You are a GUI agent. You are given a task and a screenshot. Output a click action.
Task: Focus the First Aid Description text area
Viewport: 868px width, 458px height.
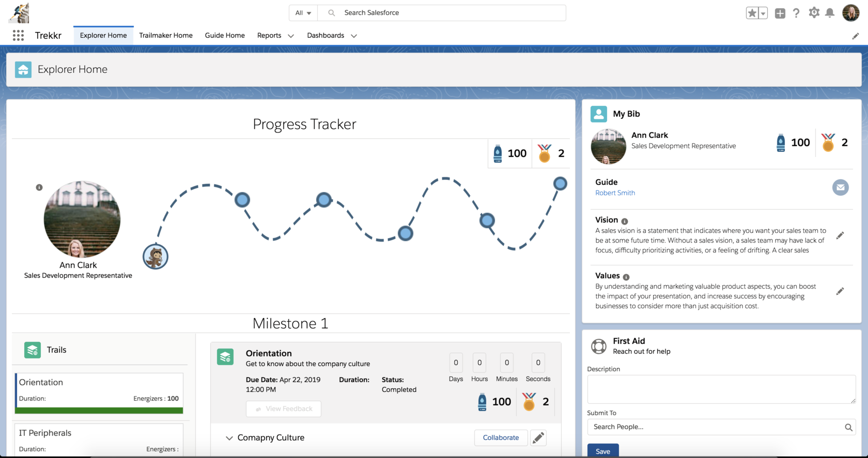[x=721, y=389]
